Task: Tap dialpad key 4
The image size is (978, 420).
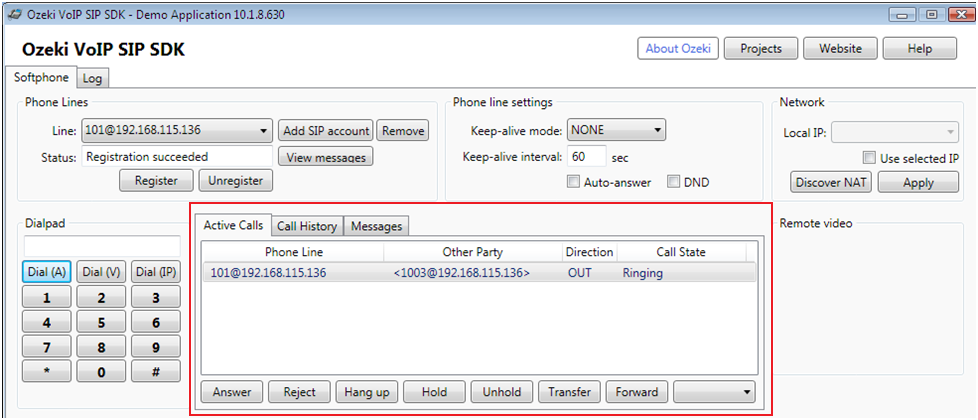Action: [47, 322]
